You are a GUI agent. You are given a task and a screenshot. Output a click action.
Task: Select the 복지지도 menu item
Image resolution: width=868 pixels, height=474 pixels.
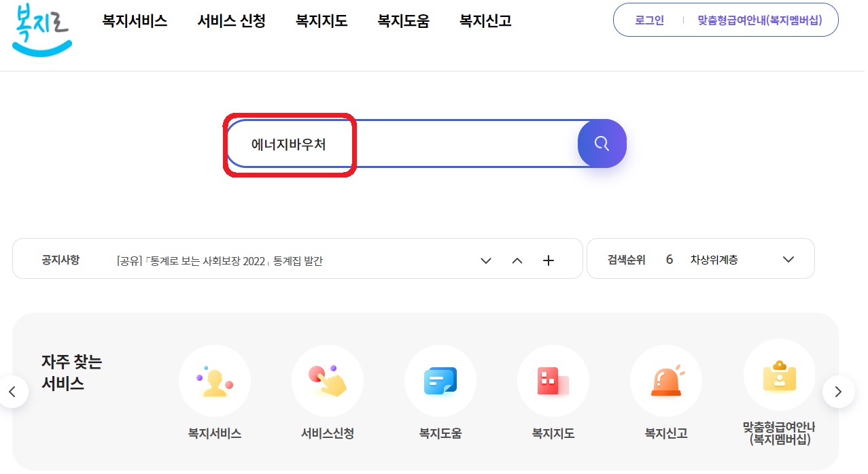click(x=321, y=21)
